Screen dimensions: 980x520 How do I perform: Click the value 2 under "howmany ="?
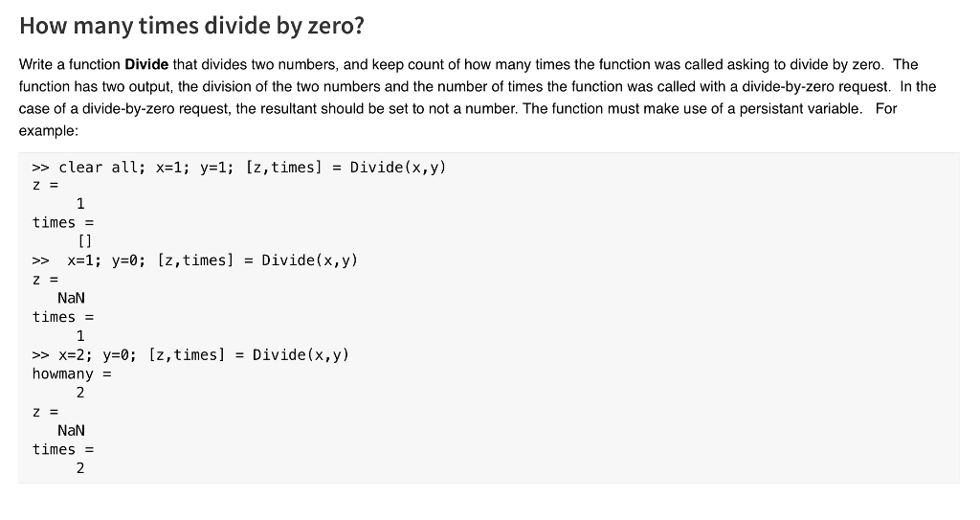80,393
